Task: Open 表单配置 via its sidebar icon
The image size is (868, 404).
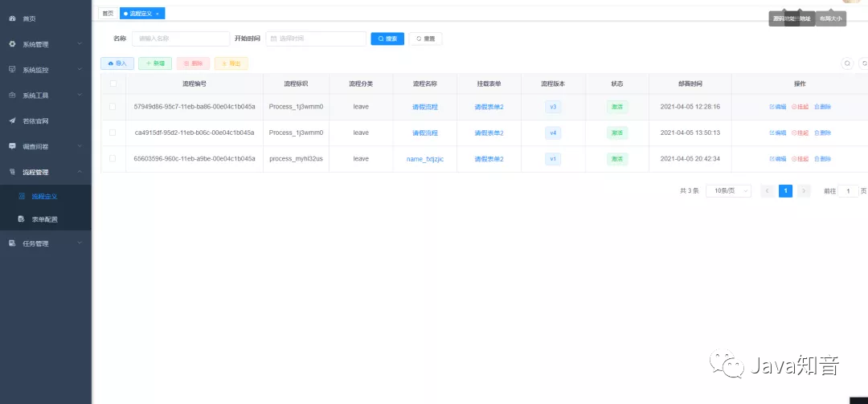Action: tap(21, 219)
